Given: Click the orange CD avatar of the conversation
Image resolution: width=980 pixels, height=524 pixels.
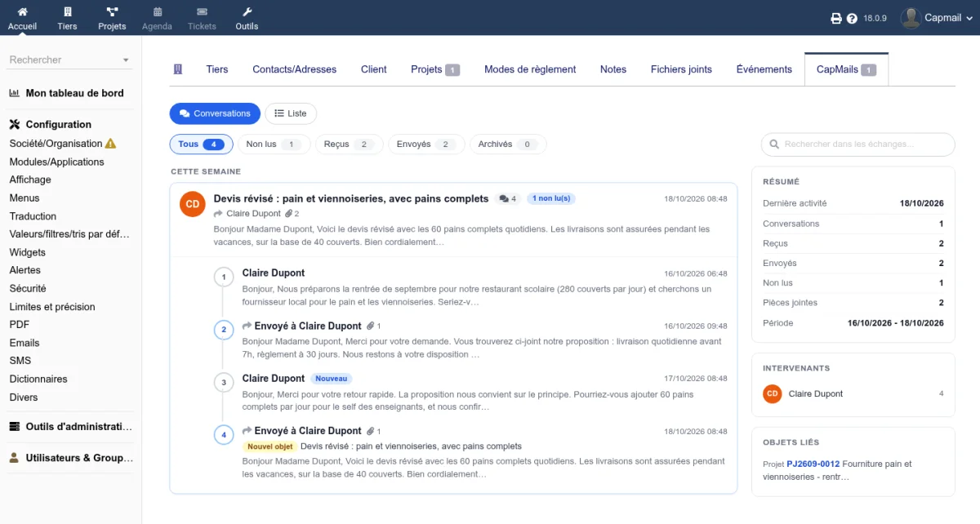Looking at the screenshot, I should [192, 204].
